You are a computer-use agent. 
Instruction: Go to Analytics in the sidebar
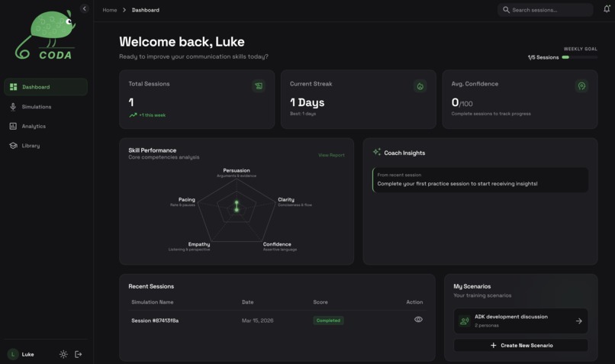coord(46,126)
